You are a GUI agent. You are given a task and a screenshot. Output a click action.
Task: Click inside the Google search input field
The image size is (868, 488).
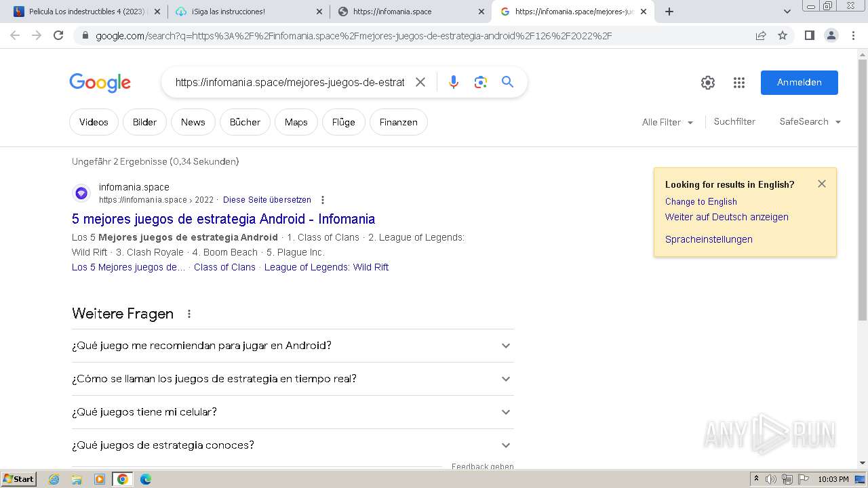[290, 82]
